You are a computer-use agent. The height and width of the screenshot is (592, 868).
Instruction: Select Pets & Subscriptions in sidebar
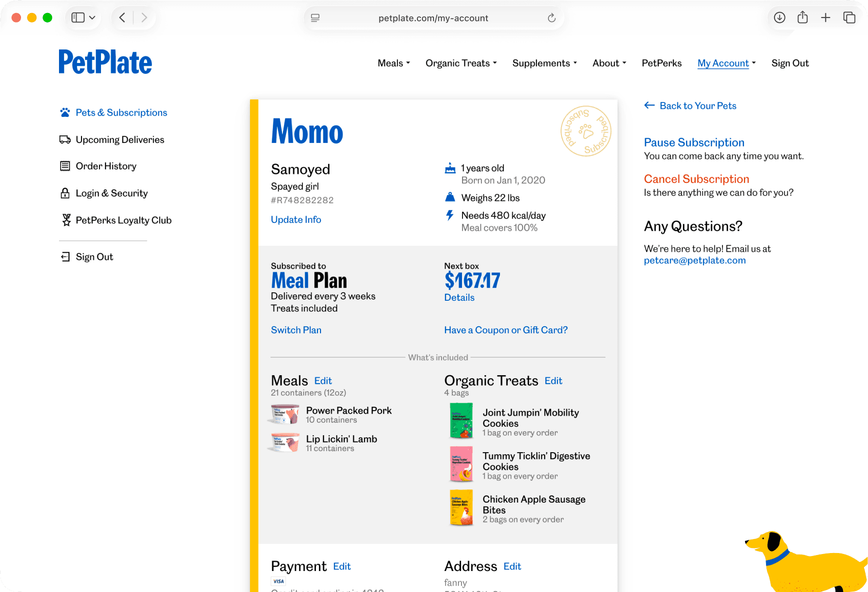(x=121, y=112)
